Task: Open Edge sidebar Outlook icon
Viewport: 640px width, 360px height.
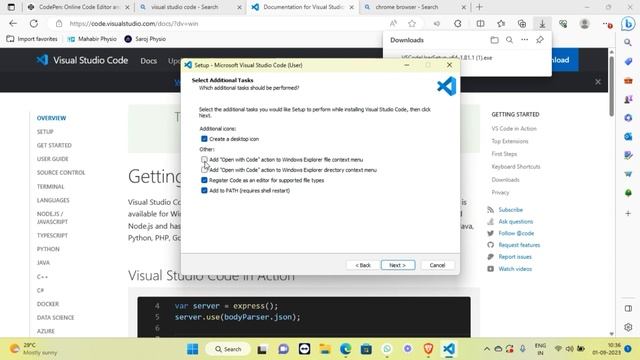Action: click(628, 136)
